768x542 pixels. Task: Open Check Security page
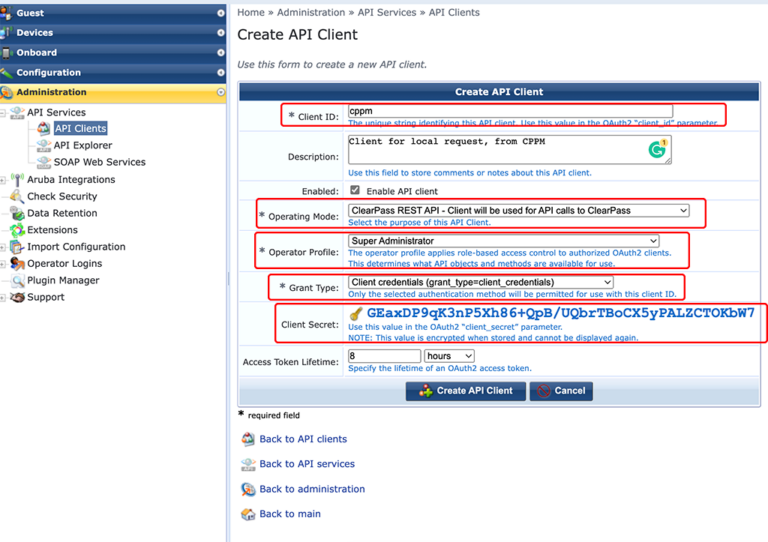tap(62, 196)
